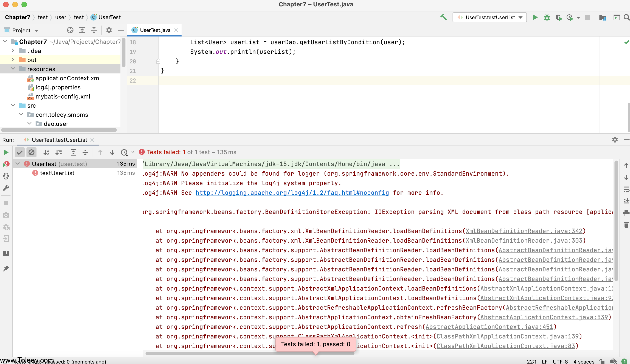This screenshot has height=364, width=630.
Task: Run UserTest with the green play icon
Action: [535, 17]
